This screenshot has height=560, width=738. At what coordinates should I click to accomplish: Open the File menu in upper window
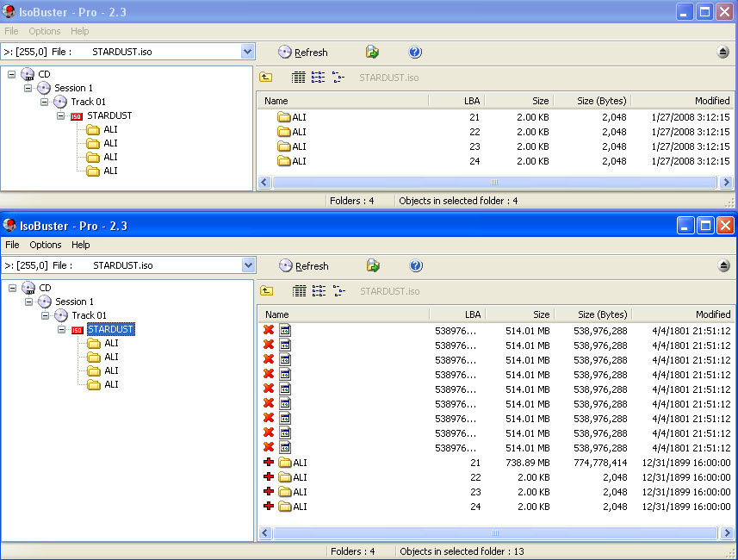coord(11,31)
